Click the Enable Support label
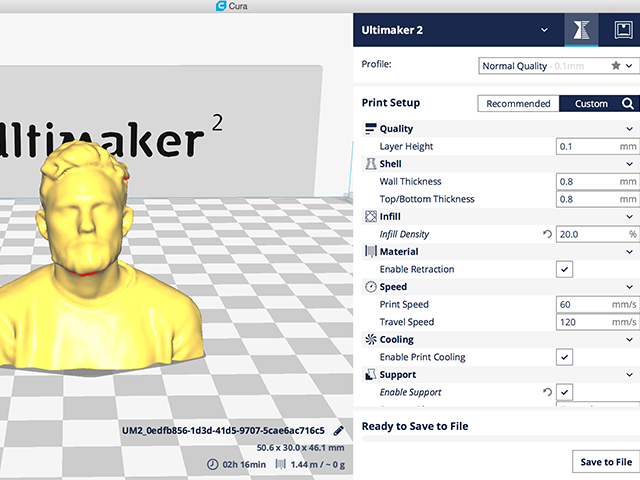The width and height of the screenshot is (640, 480). coord(410,392)
